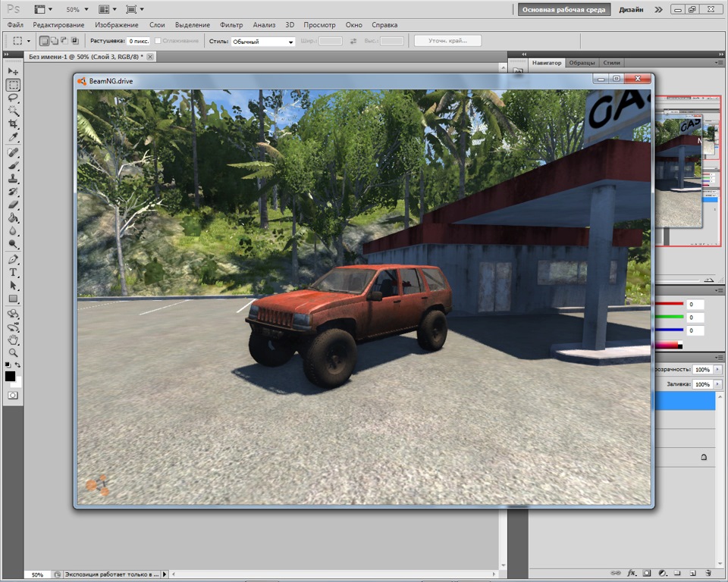Choose the New selection mode button
This screenshot has height=582, width=728.
pyautogui.click(x=44, y=41)
